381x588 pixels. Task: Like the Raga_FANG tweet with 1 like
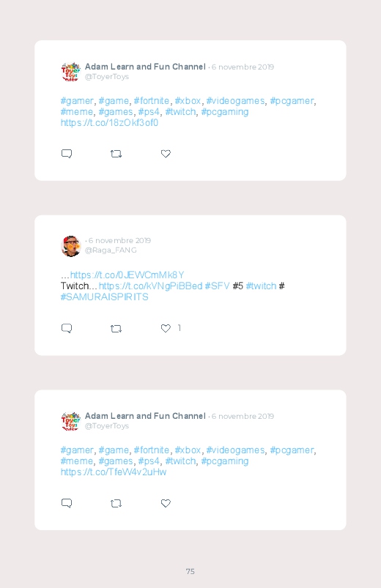(x=166, y=329)
